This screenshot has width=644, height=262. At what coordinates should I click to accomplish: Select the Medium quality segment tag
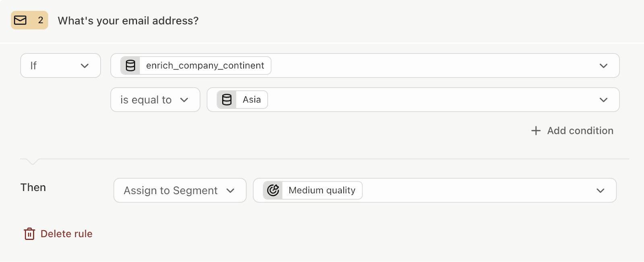point(313,190)
